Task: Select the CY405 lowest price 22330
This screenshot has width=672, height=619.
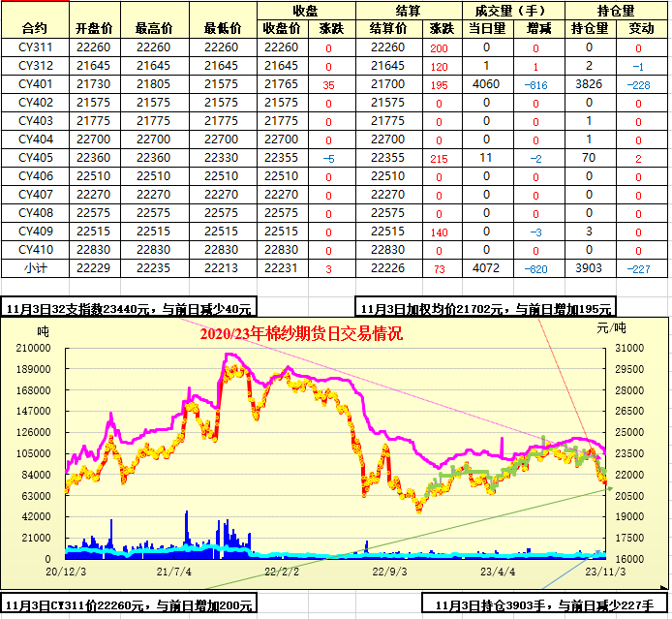Action: pyautogui.click(x=222, y=158)
